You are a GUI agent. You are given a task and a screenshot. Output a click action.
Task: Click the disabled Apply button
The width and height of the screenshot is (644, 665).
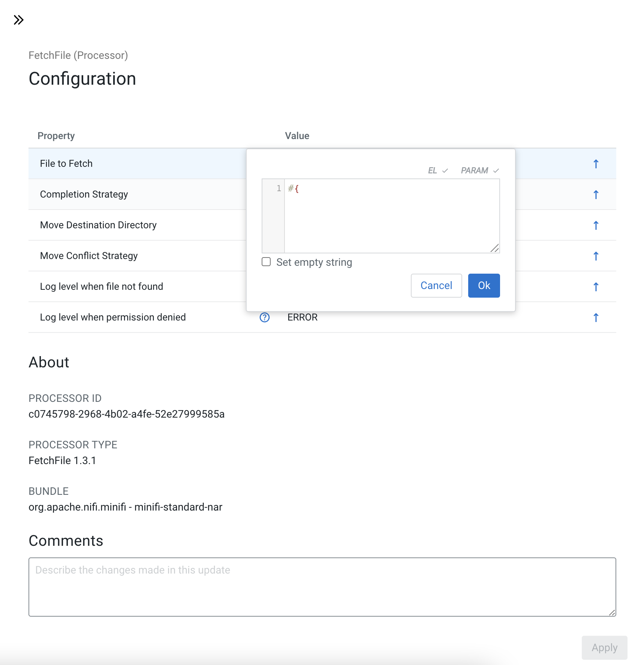(604, 647)
